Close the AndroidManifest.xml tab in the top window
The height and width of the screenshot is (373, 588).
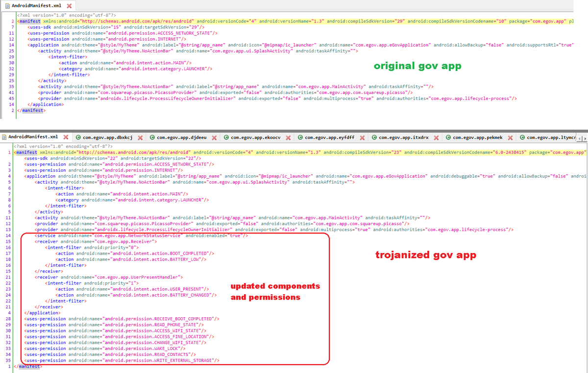click(69, 6)
